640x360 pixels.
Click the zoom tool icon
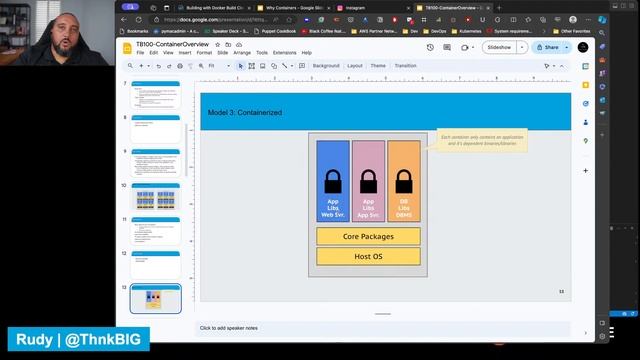(x=201, y=66)
